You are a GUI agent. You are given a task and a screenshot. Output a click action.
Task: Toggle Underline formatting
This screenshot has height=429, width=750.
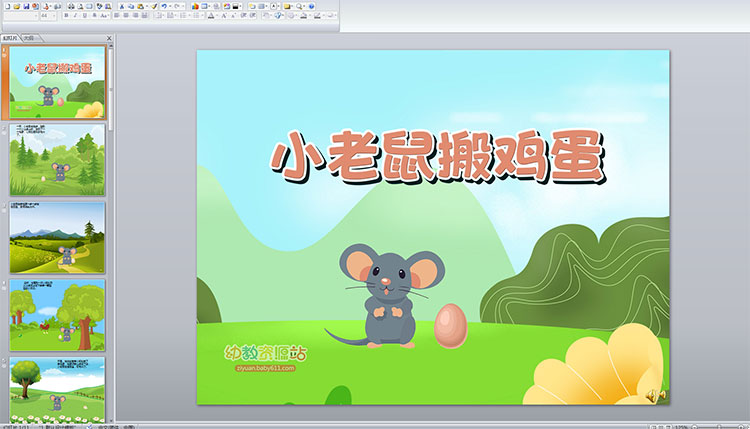pyautogui.click(x=85, y=16)
